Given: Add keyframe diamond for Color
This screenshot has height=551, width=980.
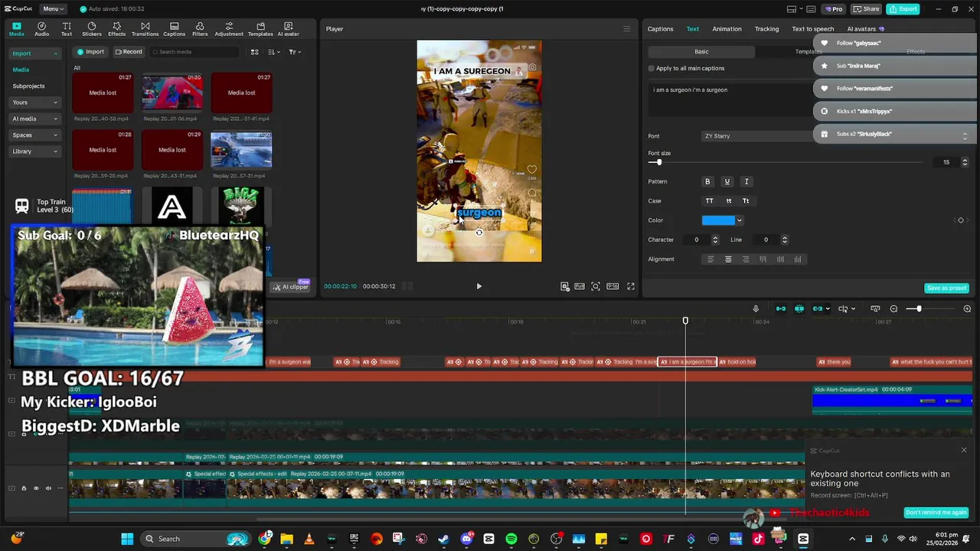Looking at the screenshot, I should click(961, 220).
